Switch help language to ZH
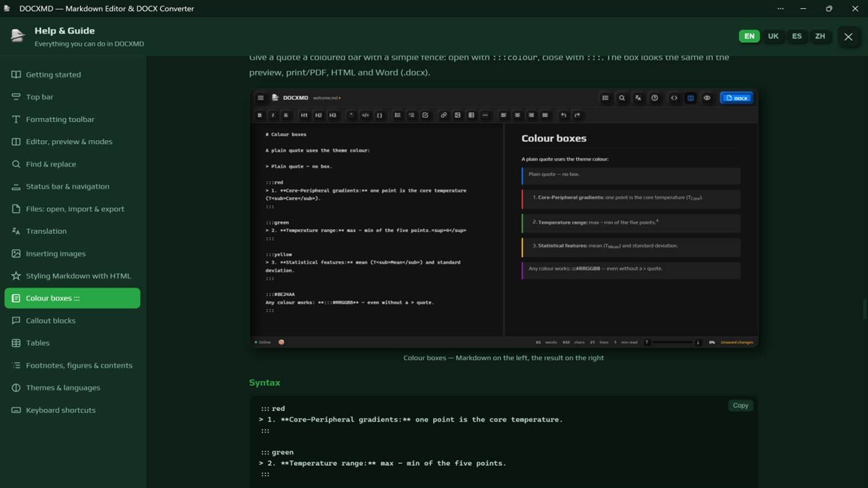This screenshot has width=868, height=488. click(x=820, y=36)
